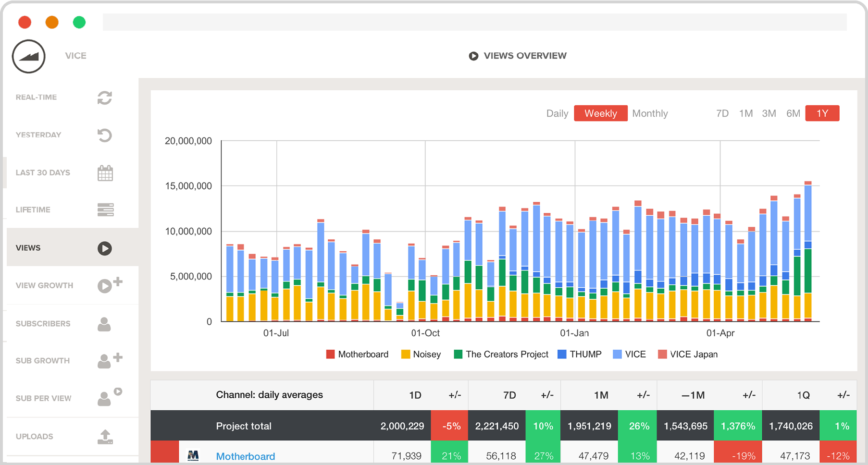Select the Views menu item in sidebar

pyautogui.click(x=28, y=248)
